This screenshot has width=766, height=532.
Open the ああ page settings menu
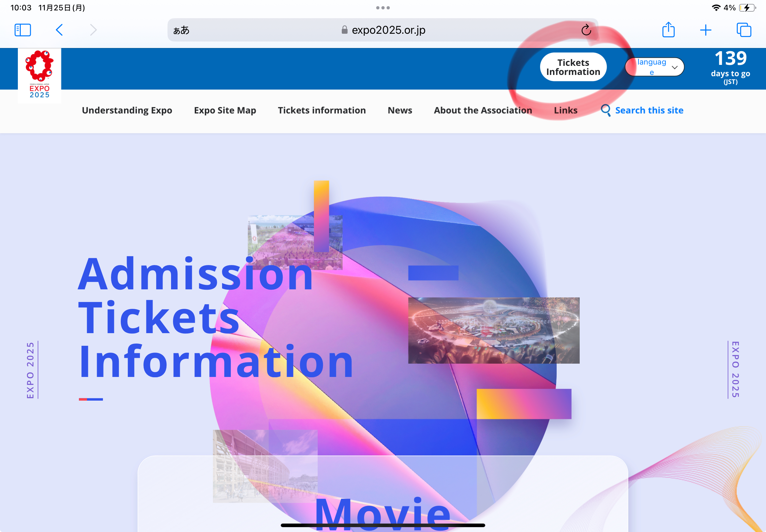181,30
